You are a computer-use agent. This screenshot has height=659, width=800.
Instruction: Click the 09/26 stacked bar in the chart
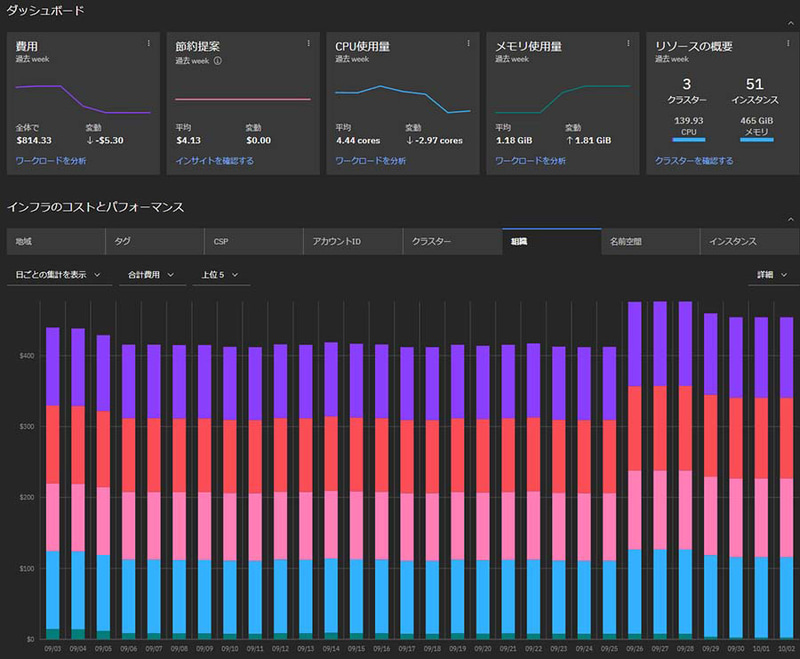coord(635,470)
